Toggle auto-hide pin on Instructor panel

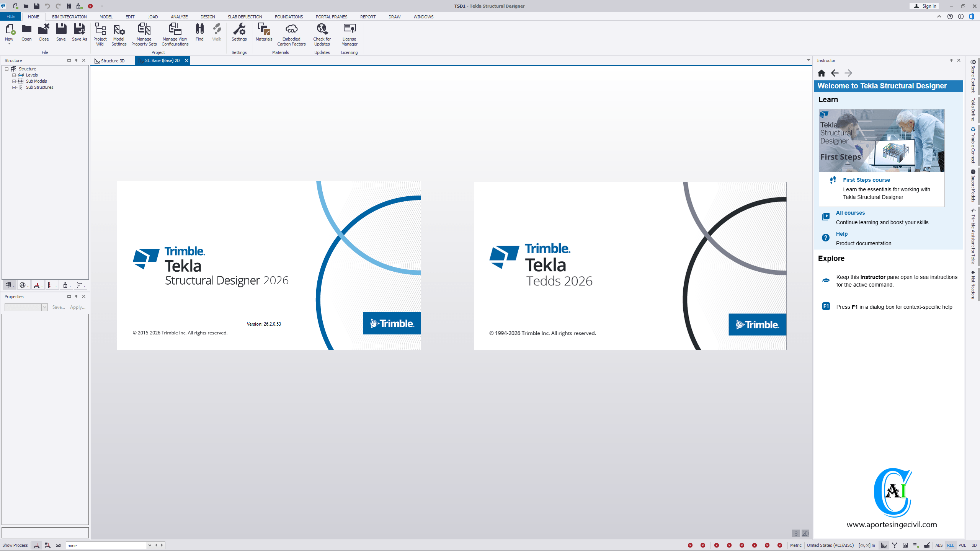pos(951,60)
